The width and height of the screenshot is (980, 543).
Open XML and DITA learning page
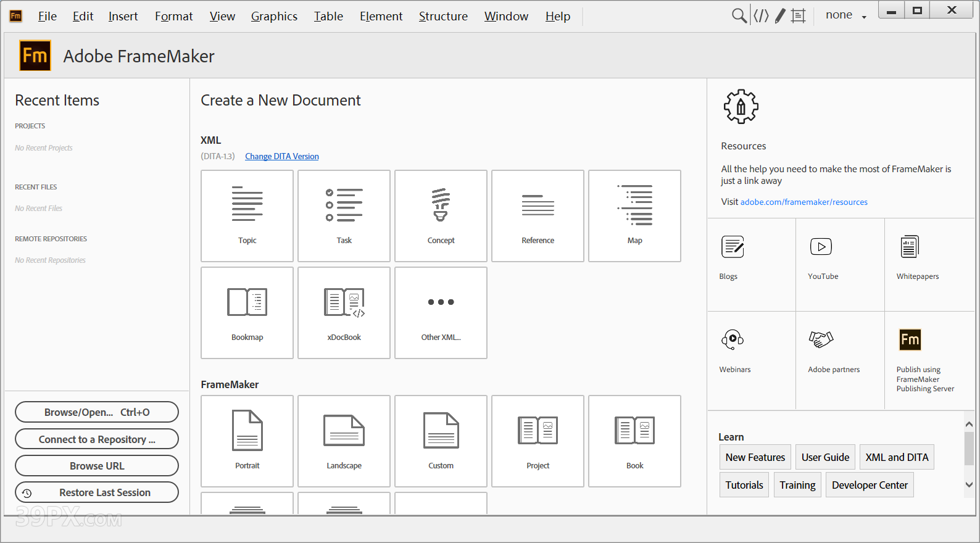pyautogui.click(x=897, y=457)
